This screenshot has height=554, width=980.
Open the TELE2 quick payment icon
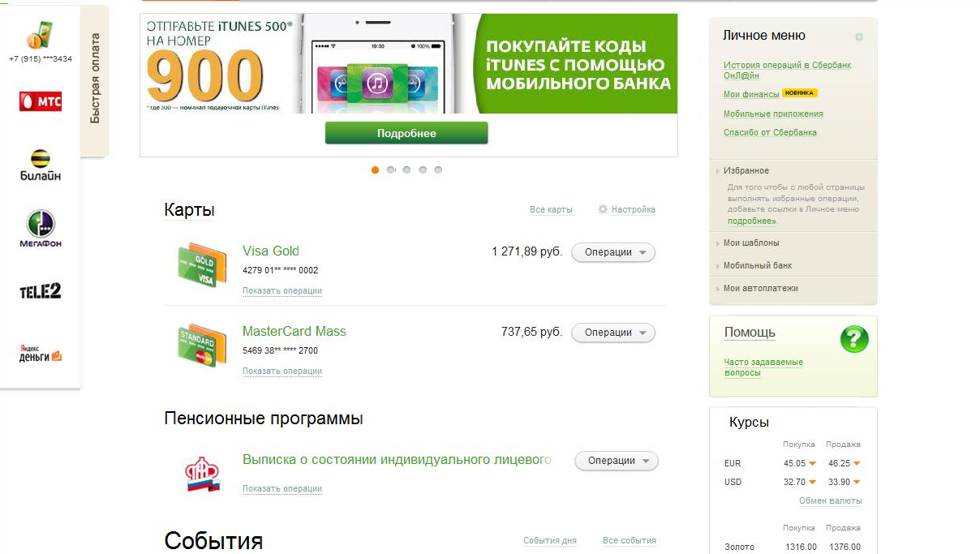pos(41,291)
